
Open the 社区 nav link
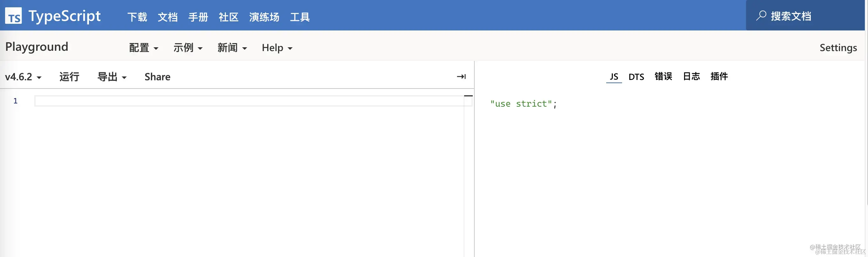pos(228,17)
